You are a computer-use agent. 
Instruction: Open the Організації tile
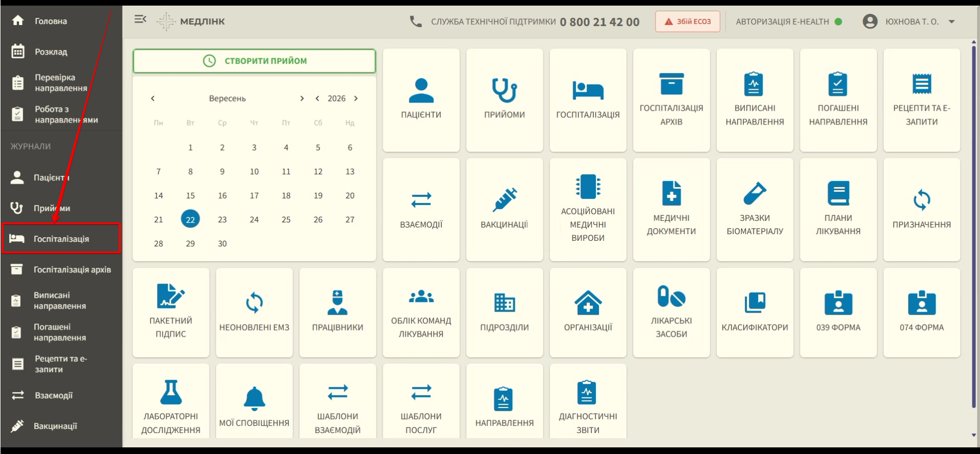(x=588, y=313)
